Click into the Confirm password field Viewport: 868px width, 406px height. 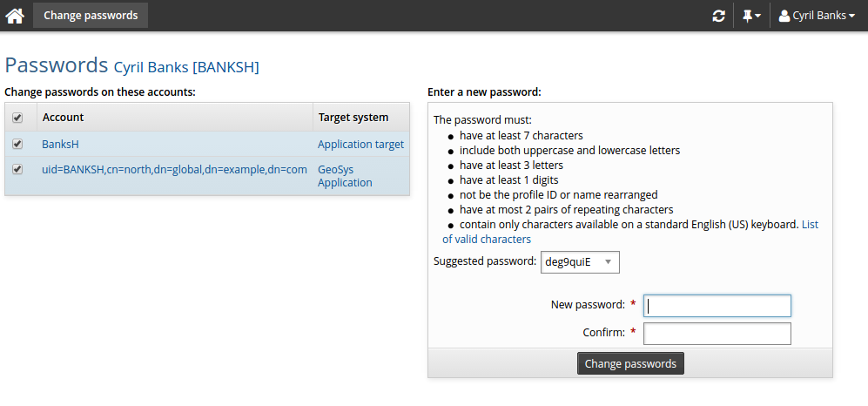(717, 334)
